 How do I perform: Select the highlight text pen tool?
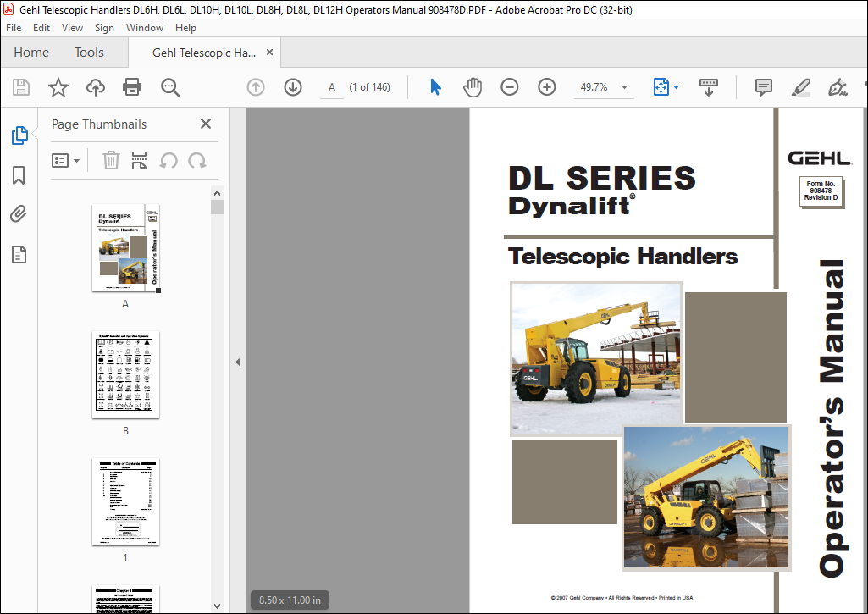click(800, 87)
